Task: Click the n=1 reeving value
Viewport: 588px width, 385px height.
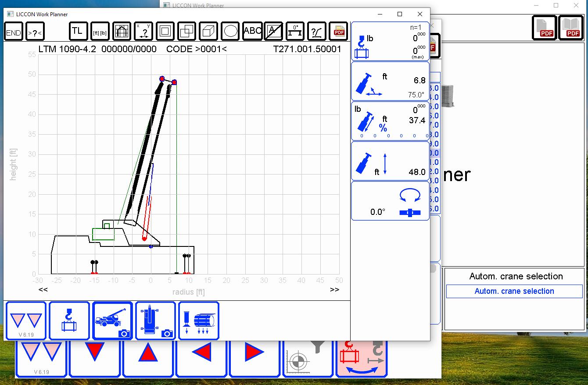Action: pos(415,27)
